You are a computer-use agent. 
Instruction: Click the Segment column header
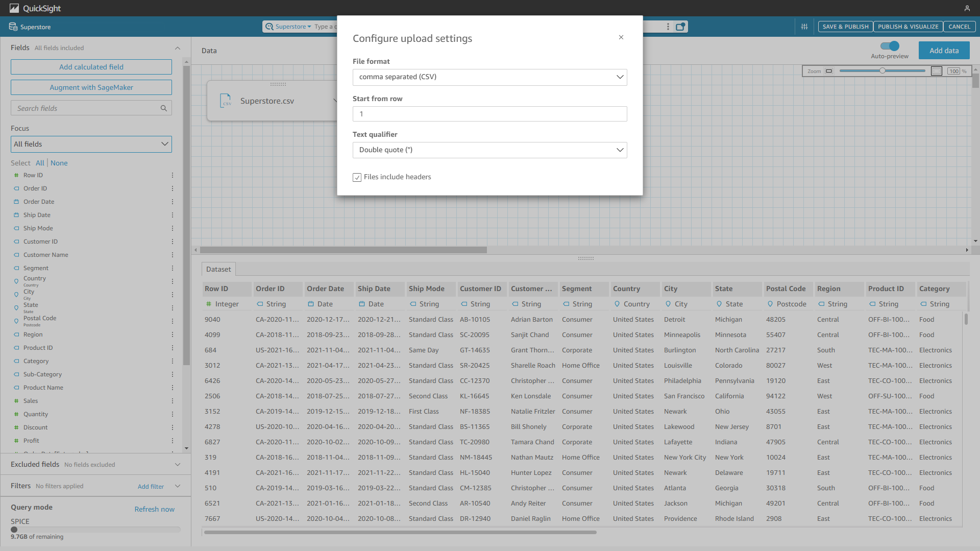(584, 289)
